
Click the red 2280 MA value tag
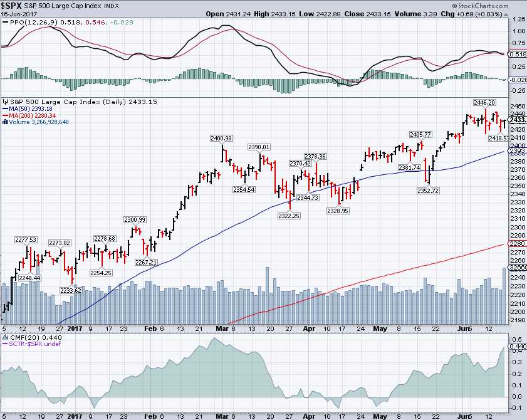pos(517,243)
